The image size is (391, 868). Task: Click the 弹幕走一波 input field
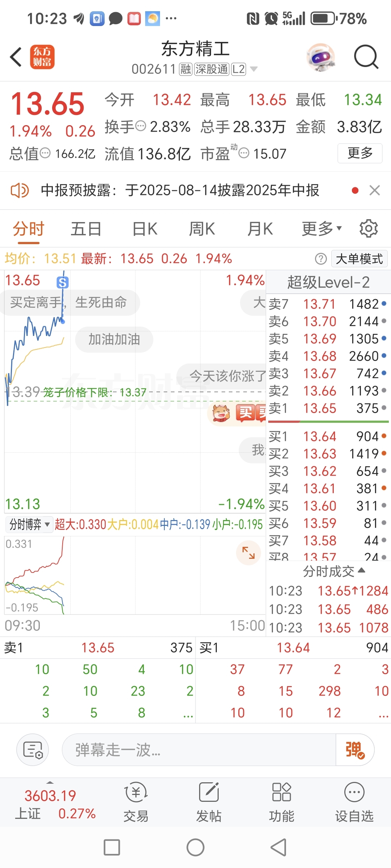(199, 750)
